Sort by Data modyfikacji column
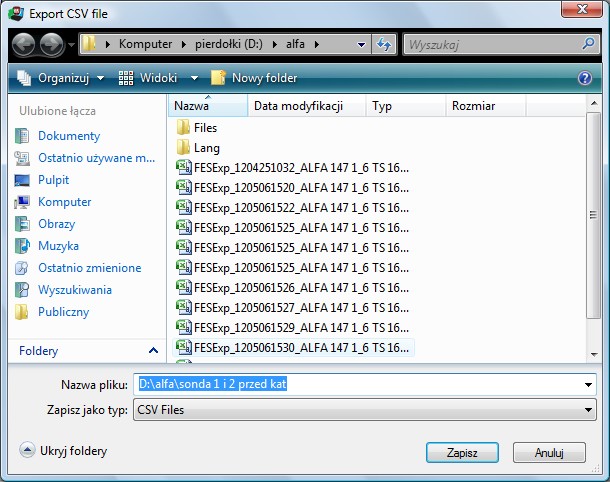Viewport: 610px width, 482px height. point(306,105)
